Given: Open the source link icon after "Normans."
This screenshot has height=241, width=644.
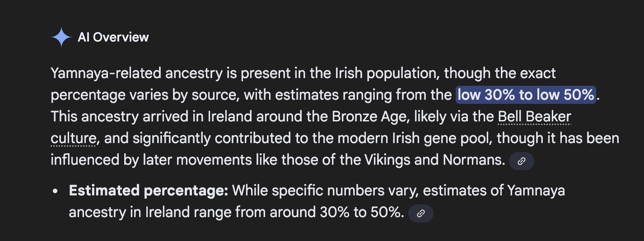Looking at the screenshot, I should (522, 161).
